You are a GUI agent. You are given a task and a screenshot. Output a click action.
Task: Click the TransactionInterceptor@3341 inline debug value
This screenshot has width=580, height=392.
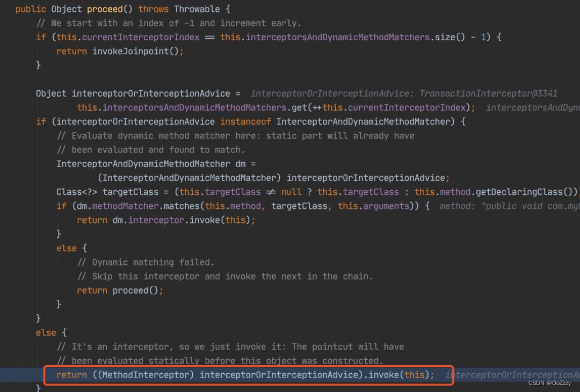[488, 93]
